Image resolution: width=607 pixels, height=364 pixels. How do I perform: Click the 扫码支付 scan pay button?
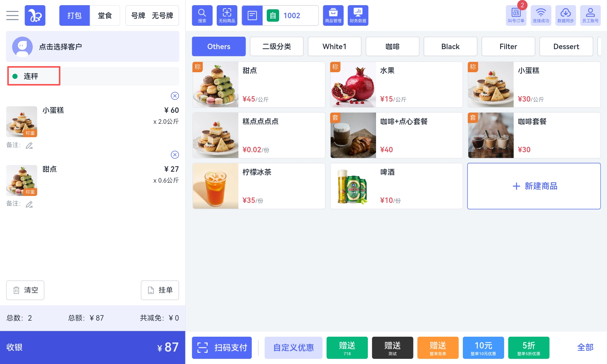222,348
